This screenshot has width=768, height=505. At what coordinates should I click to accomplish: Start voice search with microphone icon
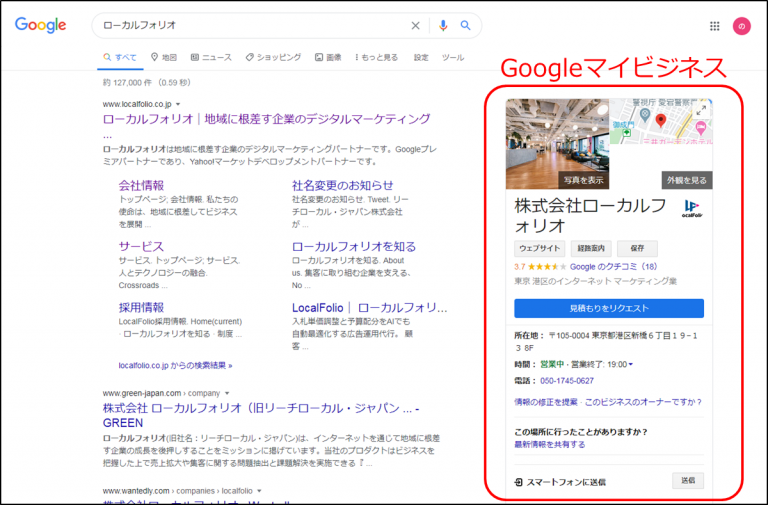tap(443, 25)
